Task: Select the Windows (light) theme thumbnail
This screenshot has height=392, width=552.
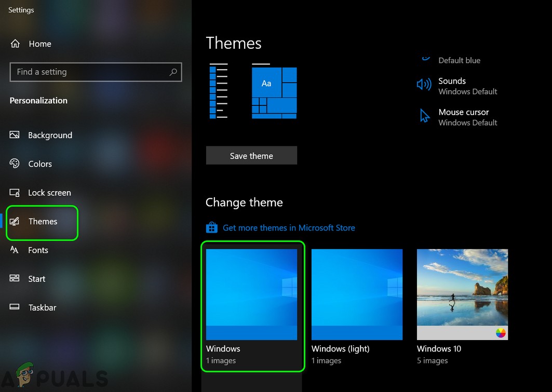Action: [x=357, y=294]
